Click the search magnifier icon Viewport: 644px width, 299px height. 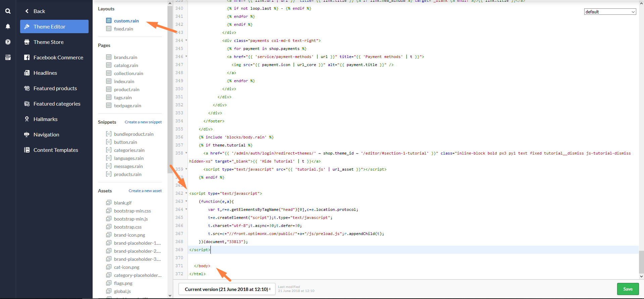coord(8,11)
